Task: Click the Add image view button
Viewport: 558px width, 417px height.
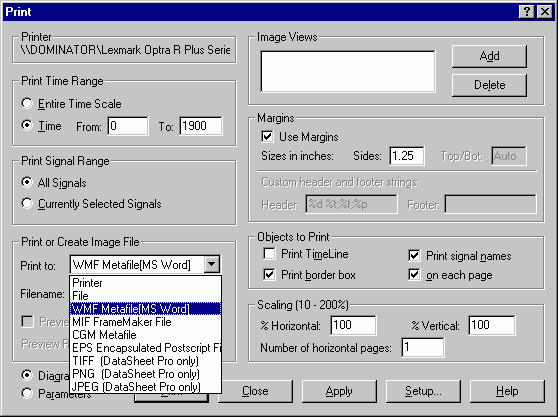Action: click(489, 56)
